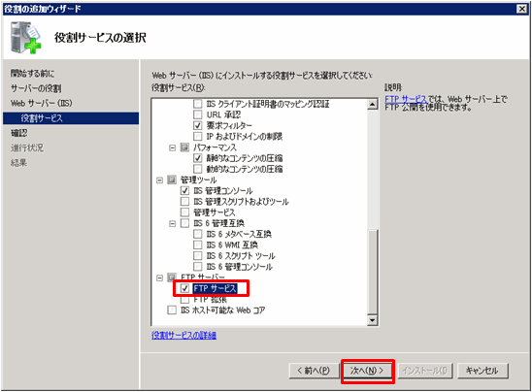This screenshot has height=392, width=532.
Task: Select the パフォーマンス row label
Action: click(215, 147)
